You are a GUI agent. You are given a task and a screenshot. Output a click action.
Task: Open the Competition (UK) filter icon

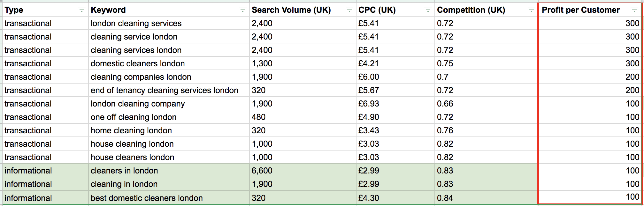[532, 10]
